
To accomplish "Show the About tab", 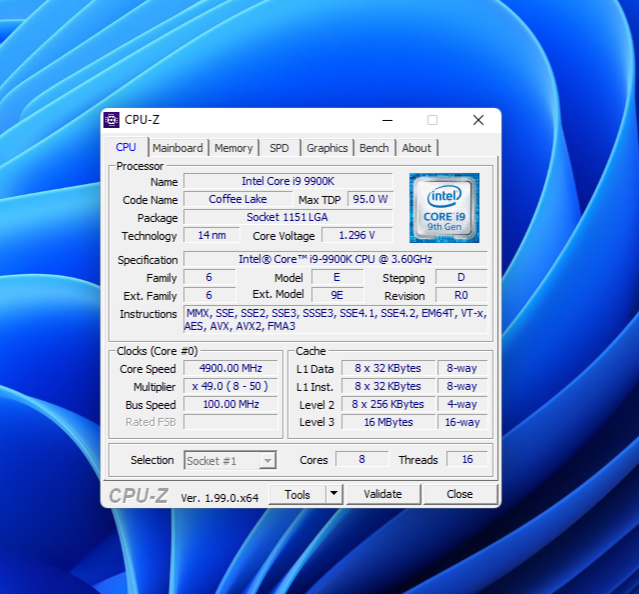I will (x=416, y=148).
